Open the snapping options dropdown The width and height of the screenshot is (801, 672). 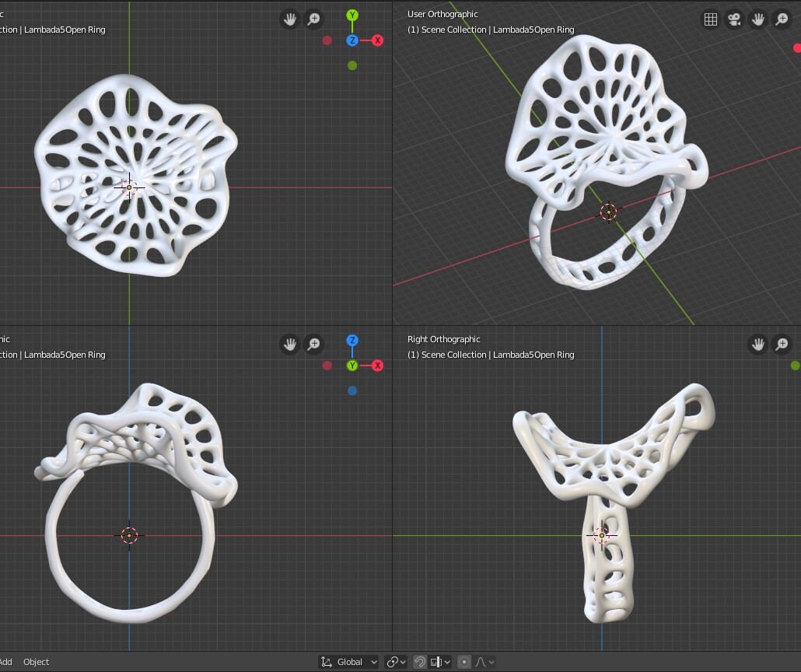(440, 662)
